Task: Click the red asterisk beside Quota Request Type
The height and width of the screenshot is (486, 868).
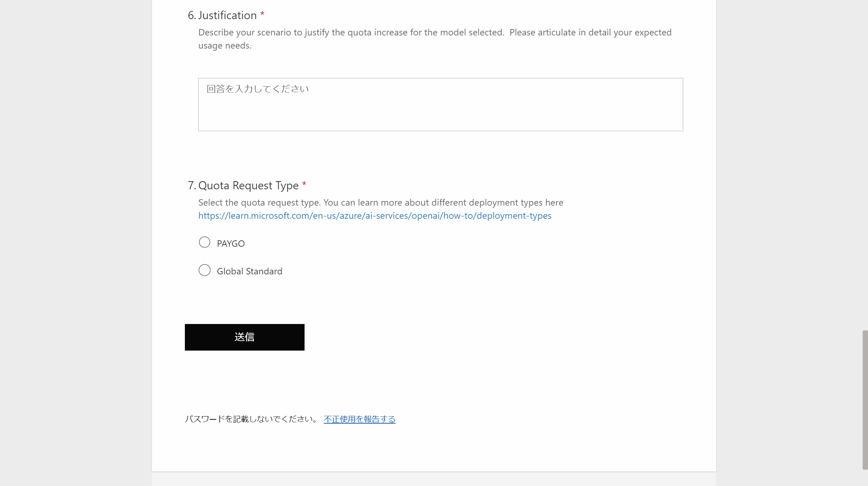Action: click(304, 184)
